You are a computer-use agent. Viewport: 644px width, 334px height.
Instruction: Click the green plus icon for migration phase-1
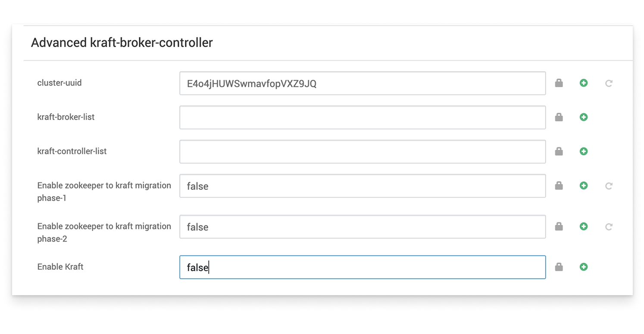pos(584,186)
